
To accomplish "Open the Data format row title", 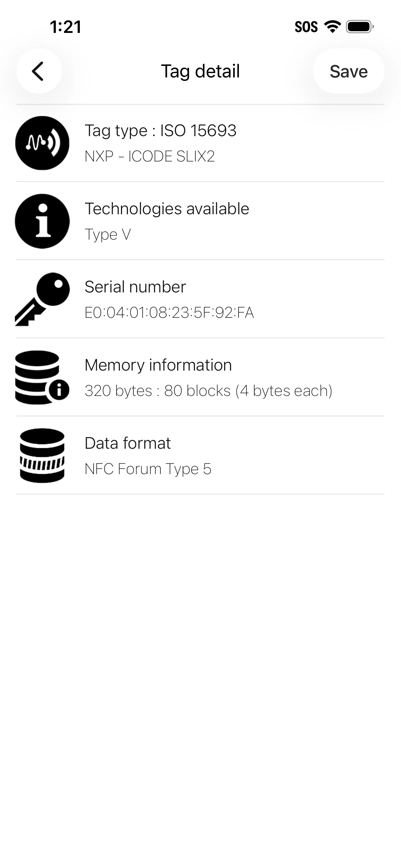I will (127, 443).
